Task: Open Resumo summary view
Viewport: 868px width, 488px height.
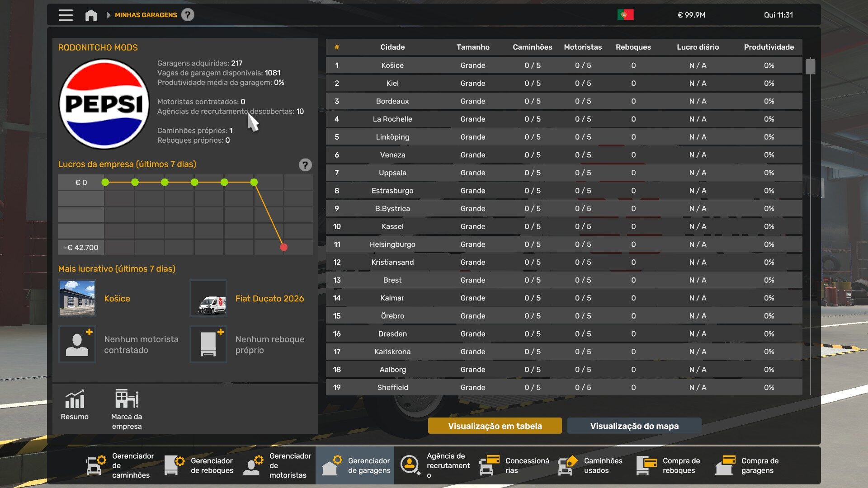Action: pyautogui.click(x=75, y=405)
